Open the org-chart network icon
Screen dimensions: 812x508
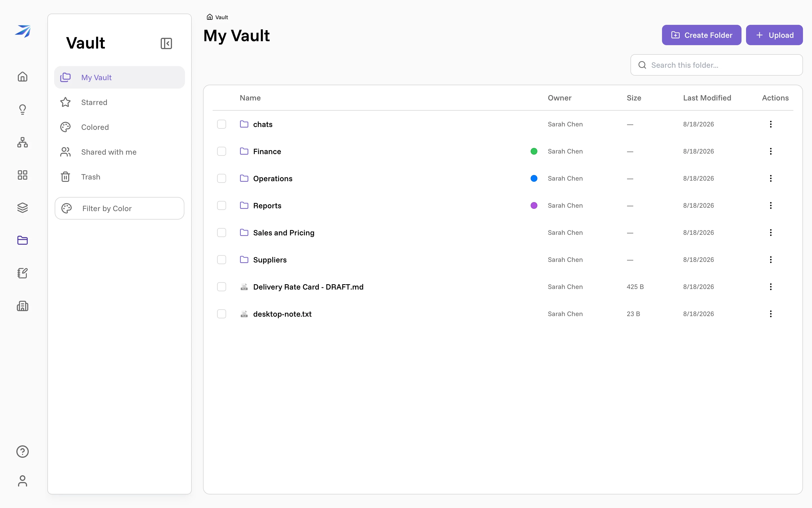[x=23, y=142]
